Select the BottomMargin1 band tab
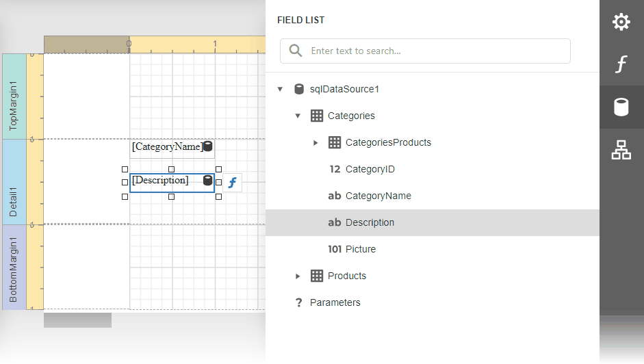 tap(14, 268)
